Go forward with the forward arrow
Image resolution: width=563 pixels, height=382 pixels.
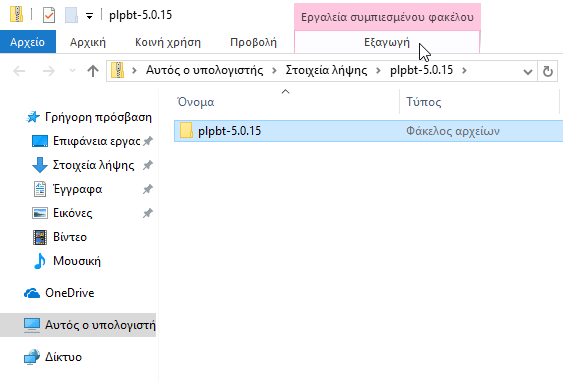[x=48, y=71]
